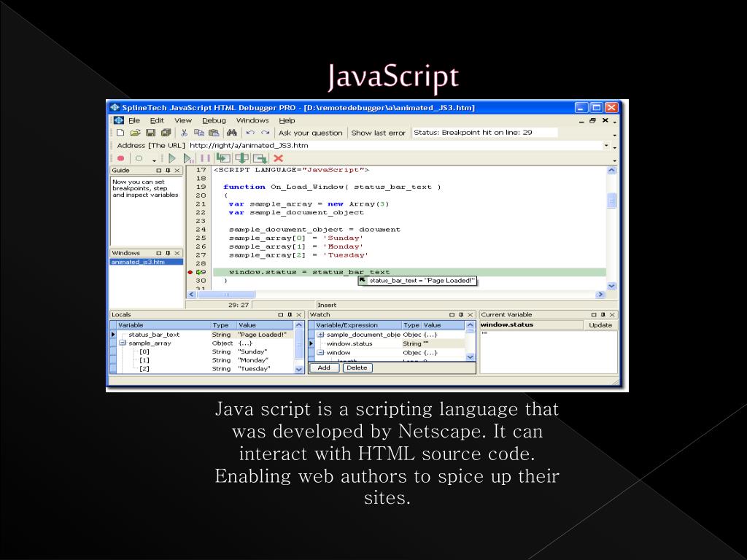The width and height of the screenshot is (747, 560).
Task: Open the File menu
Action: pyautogui.click(x=134, y=120)
